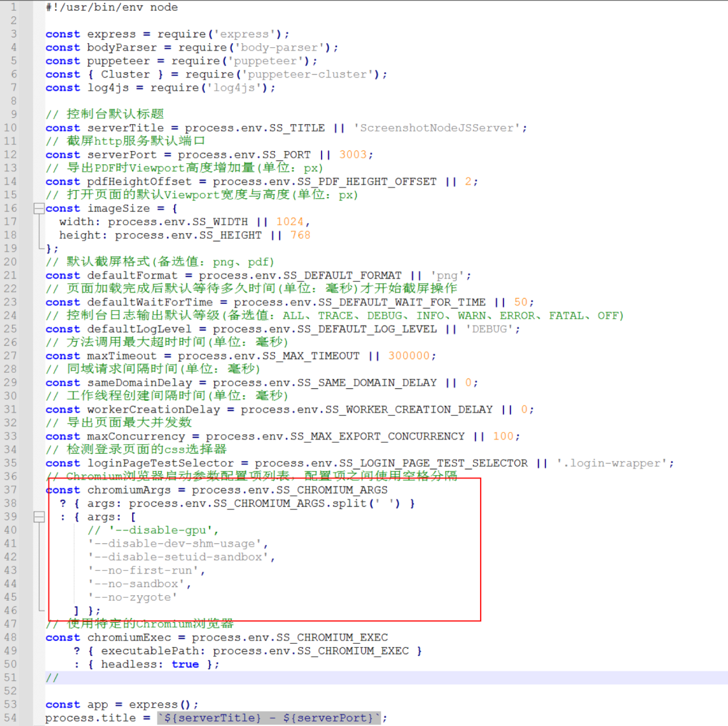Click the '--disable-setuid-sandbox' string
Screen dimensions: 728x726
click(178, 557)
